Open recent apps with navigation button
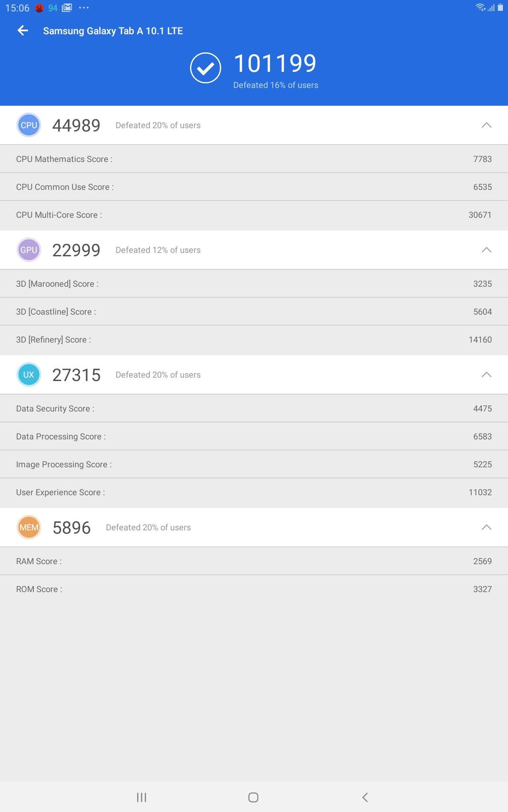The width and height of the screenshot is (508, 812). click(141, 797)
